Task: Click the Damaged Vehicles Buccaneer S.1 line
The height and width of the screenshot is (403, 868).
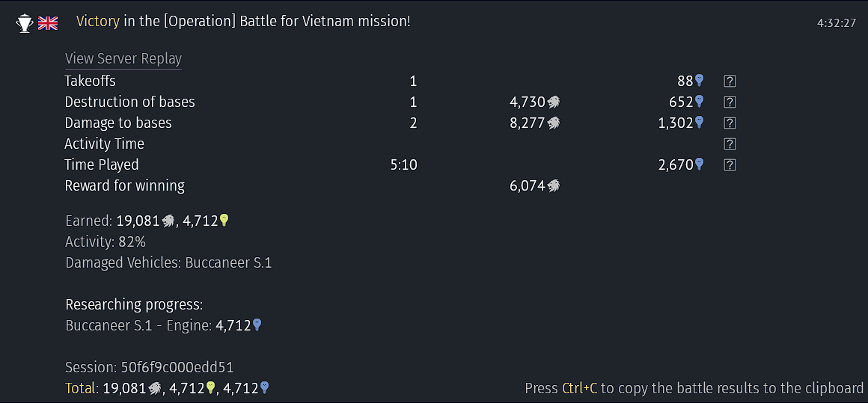Action: pos(168,263)
